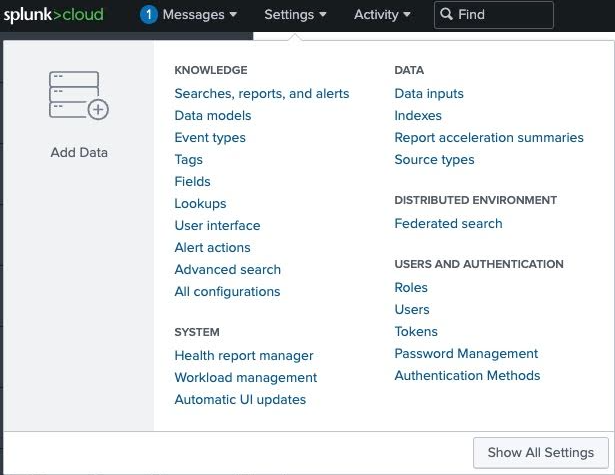Collapse the Settings dropdown menu
This screenshot has height=475, width=615.
click(295, 15)
